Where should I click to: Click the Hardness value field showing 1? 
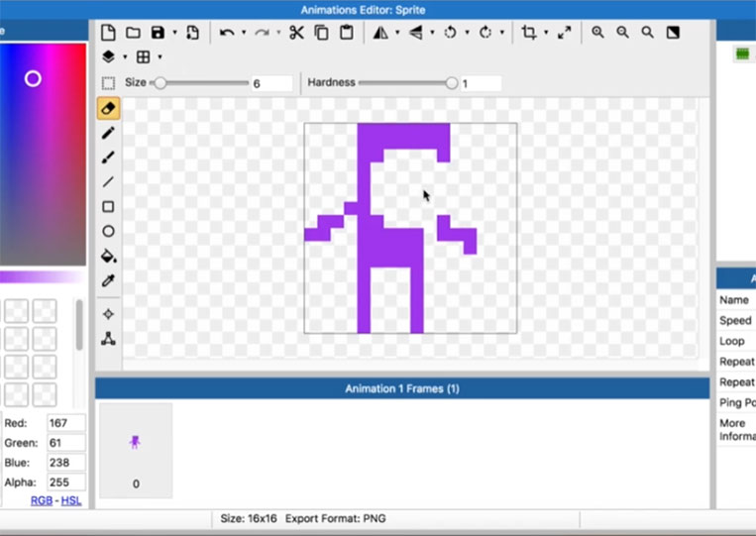[481, 83]
